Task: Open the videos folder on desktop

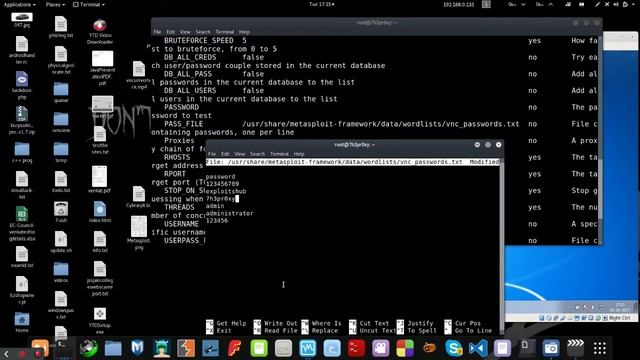Action: tap(61, 272)
